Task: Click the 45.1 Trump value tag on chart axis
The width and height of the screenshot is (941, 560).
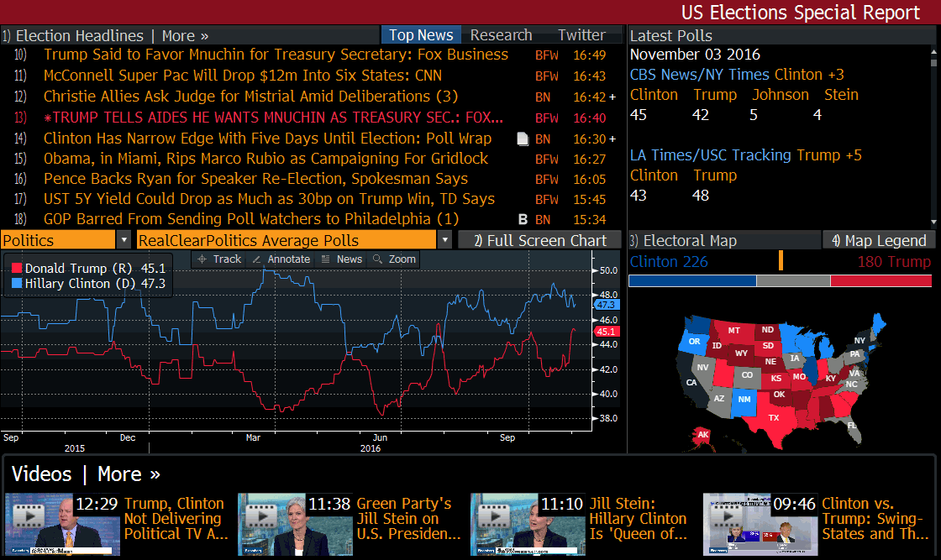Action: pyautogui.click(x=606, y=332)
